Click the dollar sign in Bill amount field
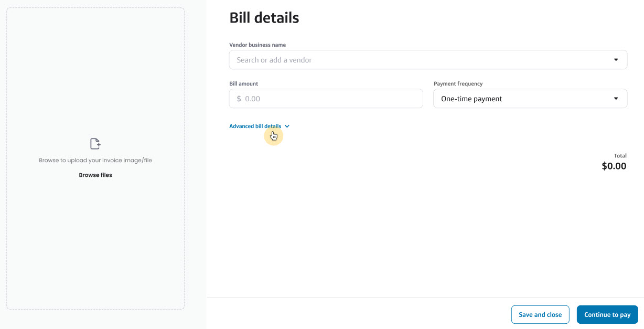644x329 pixels. [238, 98]
